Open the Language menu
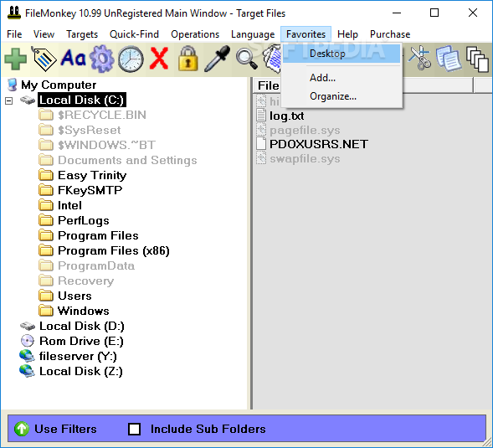This screenshot has height=448, width=493. pos(253,34)
